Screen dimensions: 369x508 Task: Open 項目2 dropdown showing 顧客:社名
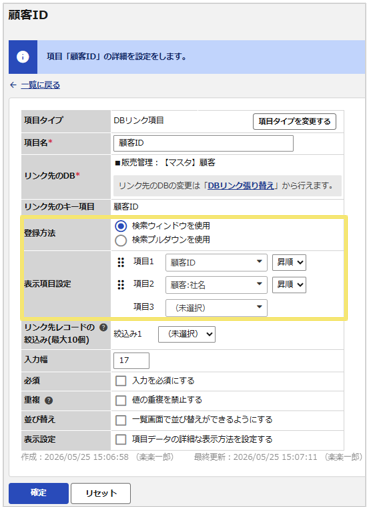click(216, 285)
